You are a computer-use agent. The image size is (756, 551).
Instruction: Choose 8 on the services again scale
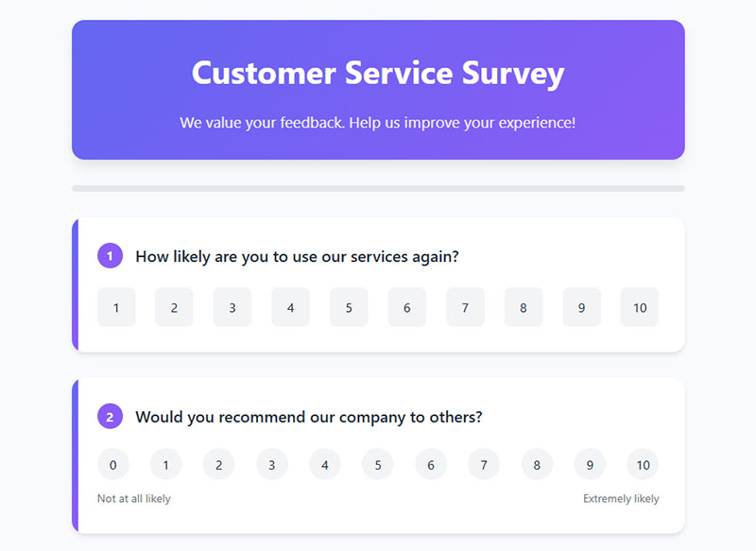524,307
